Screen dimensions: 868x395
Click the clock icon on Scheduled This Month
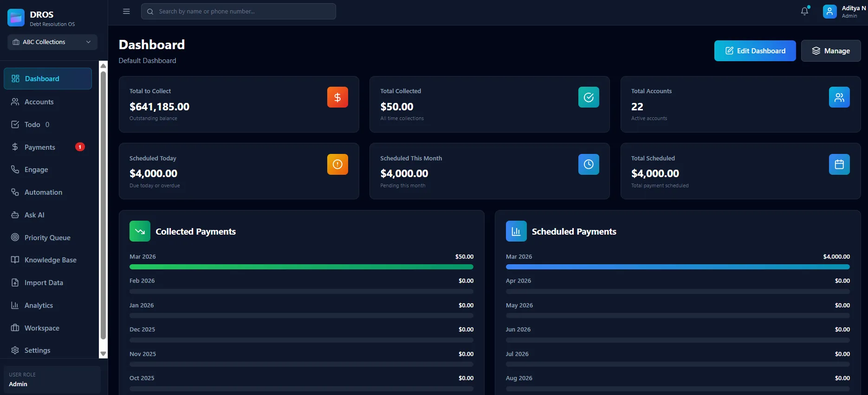pos(589,164)
